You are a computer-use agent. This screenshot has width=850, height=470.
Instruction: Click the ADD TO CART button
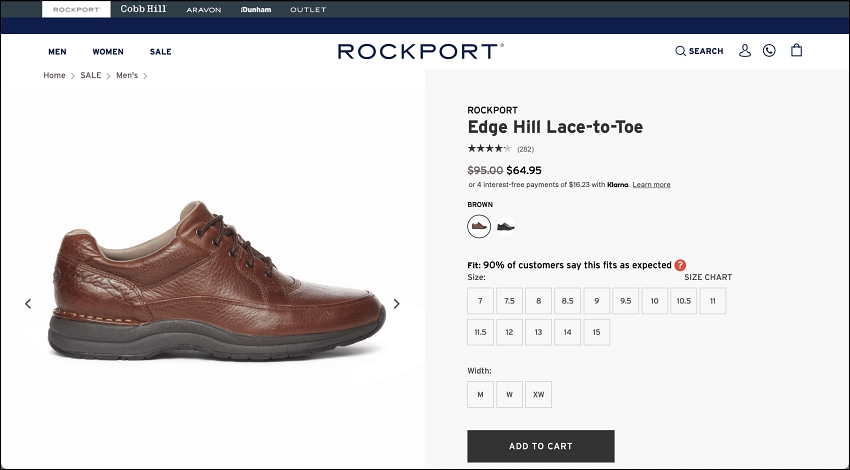(x=541, y=446)
